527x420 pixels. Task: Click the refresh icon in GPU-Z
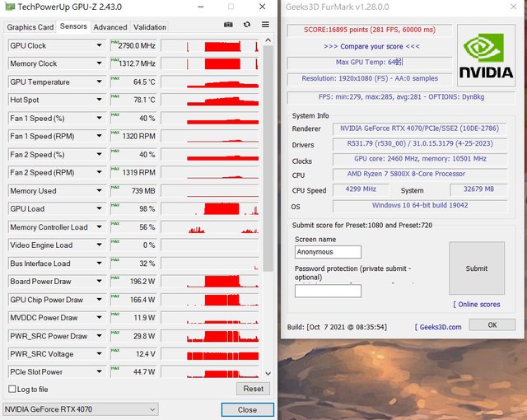246,26
